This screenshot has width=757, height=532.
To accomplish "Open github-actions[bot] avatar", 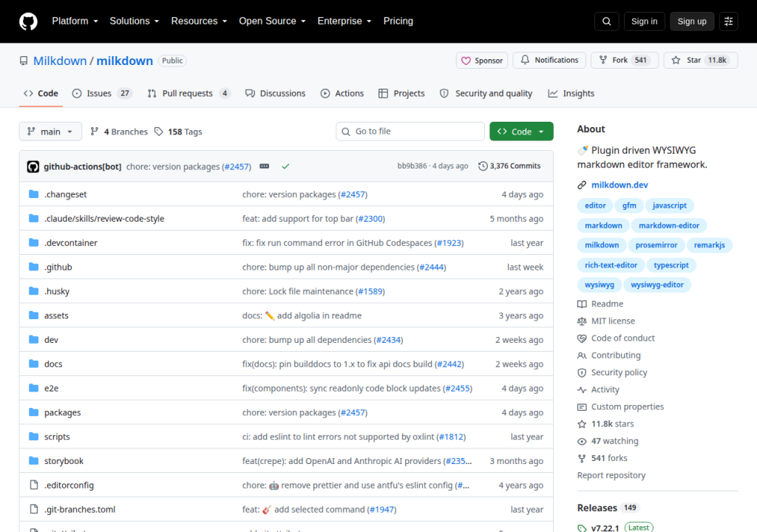I will point(33,166).
